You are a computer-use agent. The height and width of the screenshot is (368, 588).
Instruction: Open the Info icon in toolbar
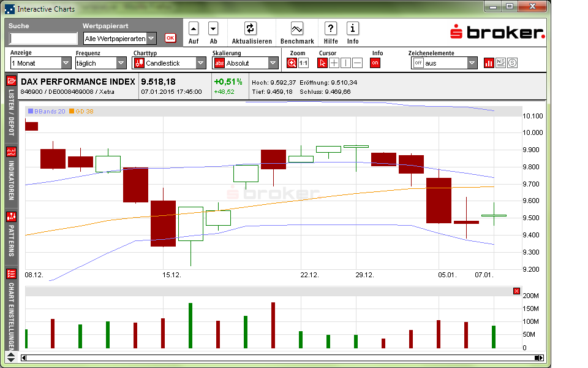click(353, 29)
